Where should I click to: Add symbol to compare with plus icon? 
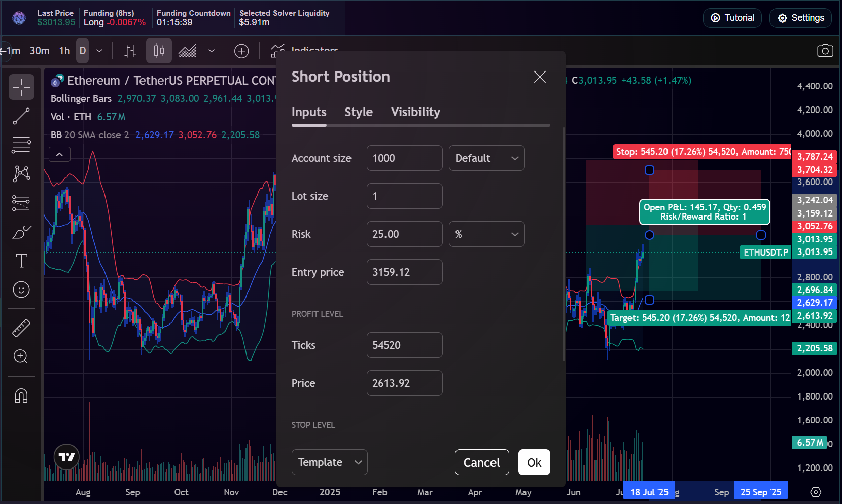(x=241, y=51)
